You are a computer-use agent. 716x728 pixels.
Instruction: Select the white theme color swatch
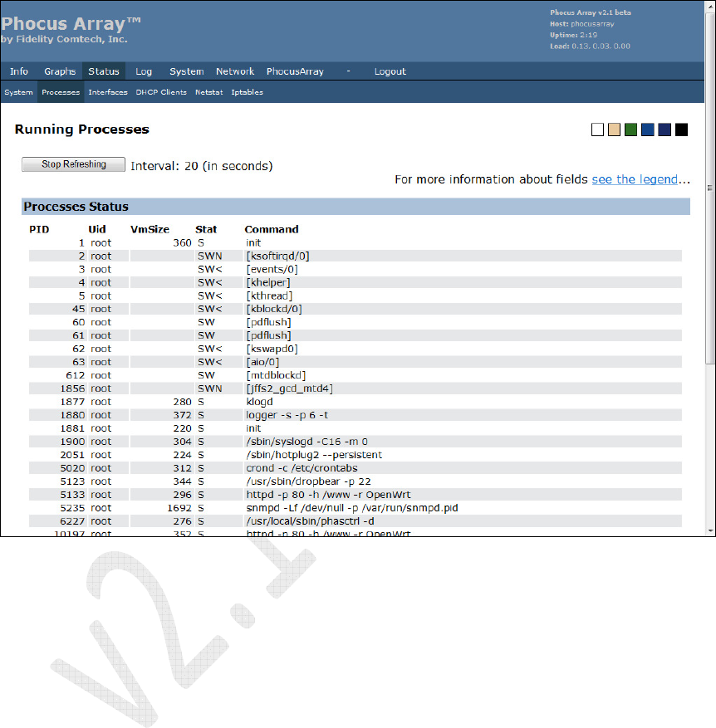(597, 129)
